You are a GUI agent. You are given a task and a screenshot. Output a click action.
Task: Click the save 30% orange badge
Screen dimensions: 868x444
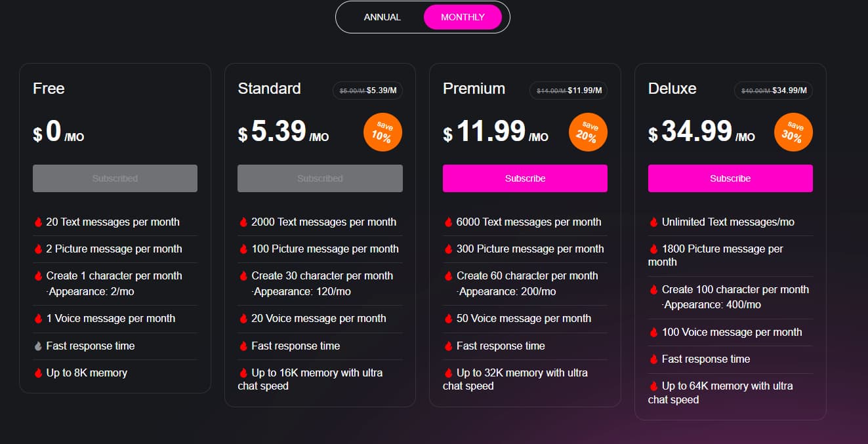pos(793,132)
